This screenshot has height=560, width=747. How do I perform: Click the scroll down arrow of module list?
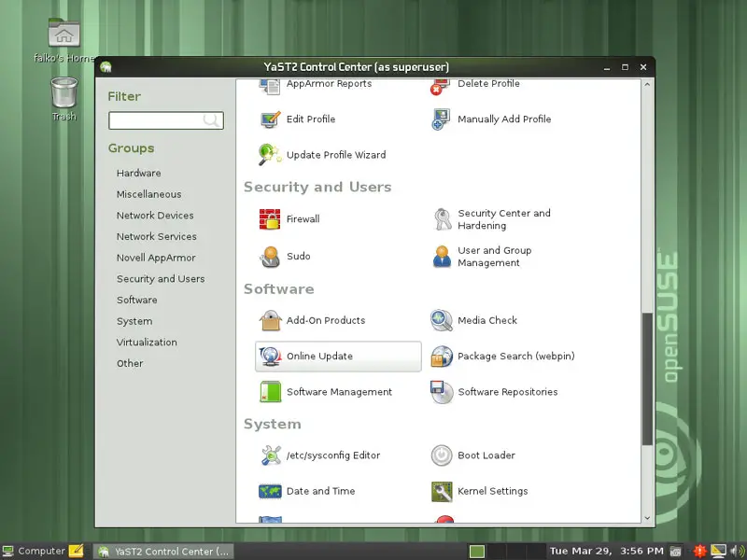(x=647, y=518)
